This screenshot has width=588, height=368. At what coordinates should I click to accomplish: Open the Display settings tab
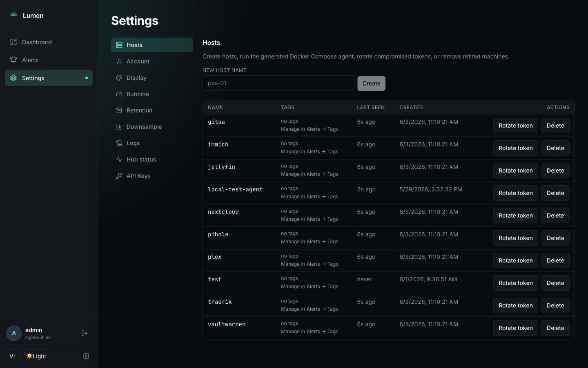[152, 78]
